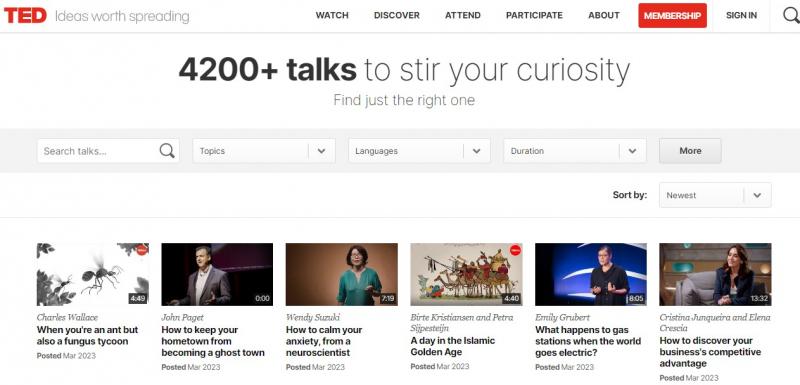Click speaker names Birte Kristiansen and Petra Sijpesteijn

coord(463,323)
